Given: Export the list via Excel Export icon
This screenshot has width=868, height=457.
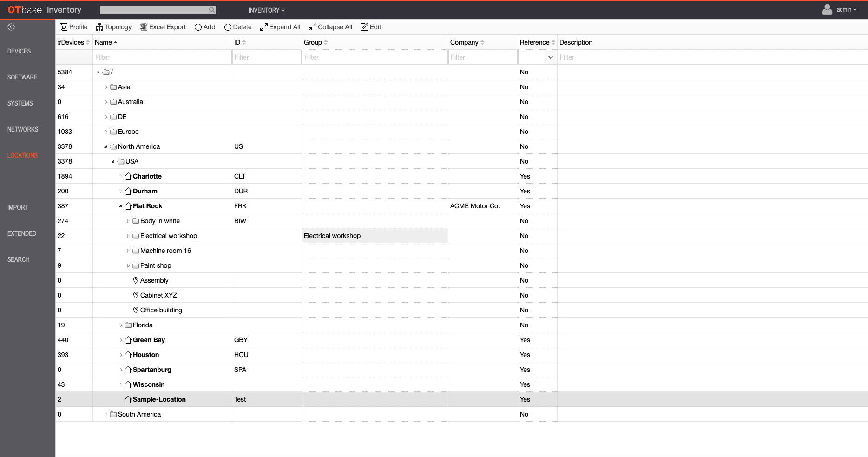Looking at the screenshot, I should tap(144, 27).
